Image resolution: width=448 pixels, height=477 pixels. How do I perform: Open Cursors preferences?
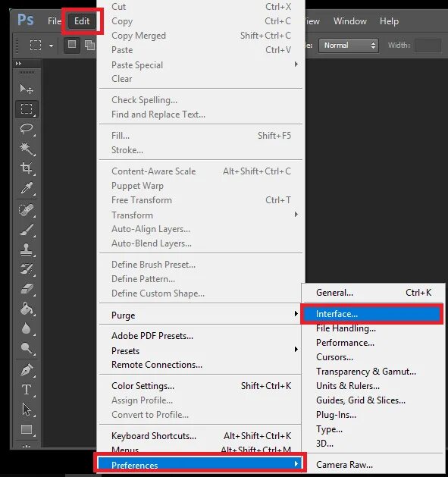(x=373, y=357)
